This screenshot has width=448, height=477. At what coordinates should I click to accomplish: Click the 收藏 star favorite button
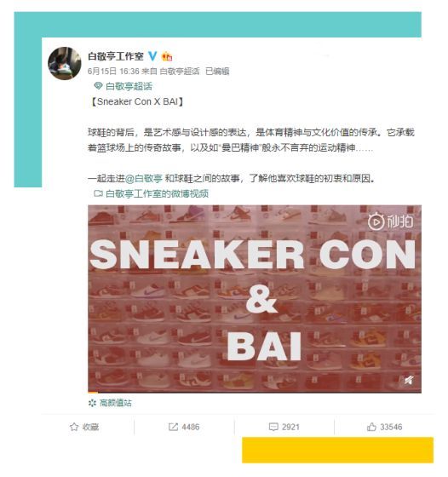[x=84, y=427]
